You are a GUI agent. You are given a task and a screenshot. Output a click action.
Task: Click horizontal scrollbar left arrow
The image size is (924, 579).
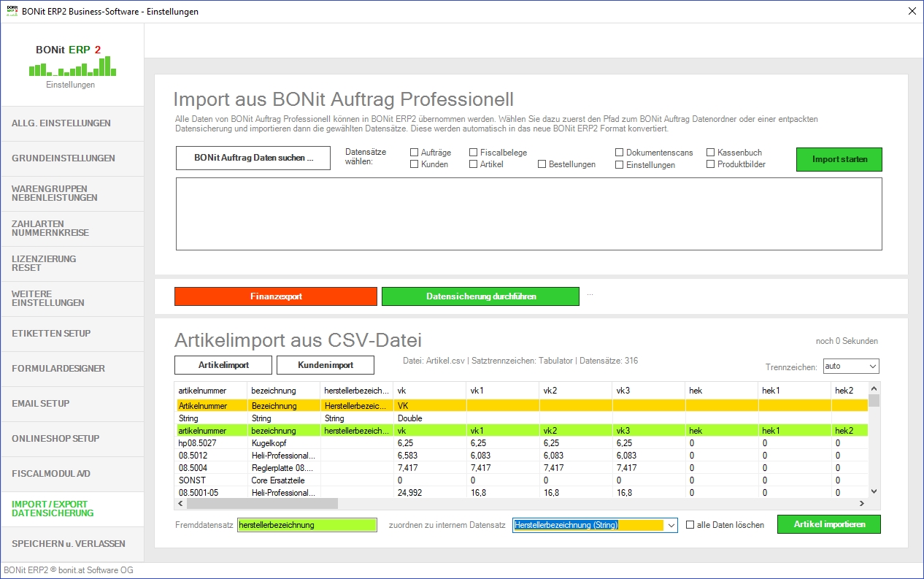tap(181, 504)
